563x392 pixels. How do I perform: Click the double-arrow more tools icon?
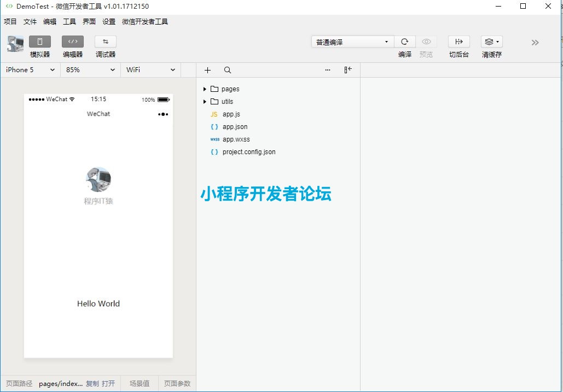(535, 43)
